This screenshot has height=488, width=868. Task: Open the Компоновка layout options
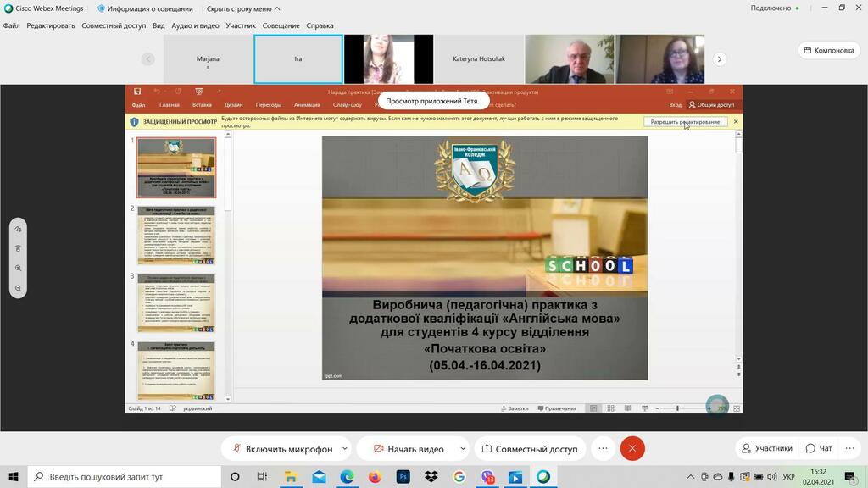(829, 50)
